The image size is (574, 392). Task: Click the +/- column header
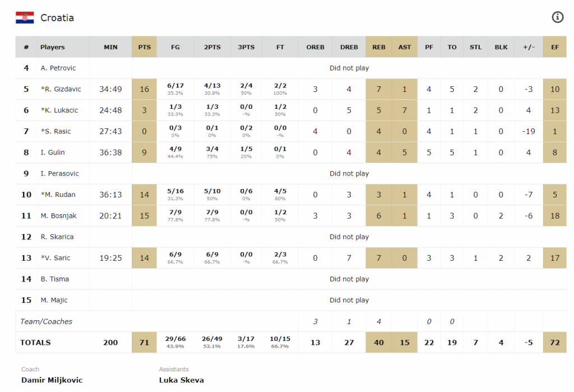[529, 47]
